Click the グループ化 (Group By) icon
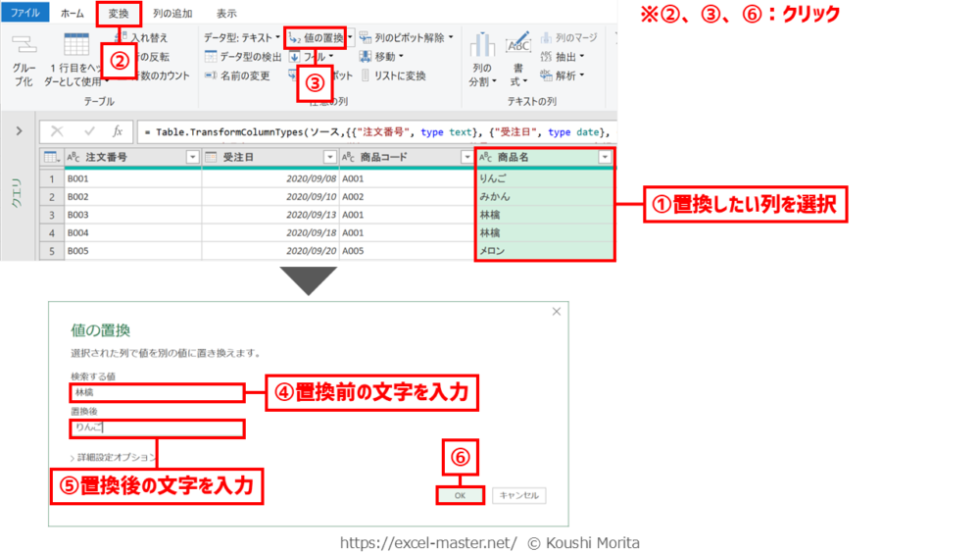Viewport: 980px width, 552px height. pos(24,45)
